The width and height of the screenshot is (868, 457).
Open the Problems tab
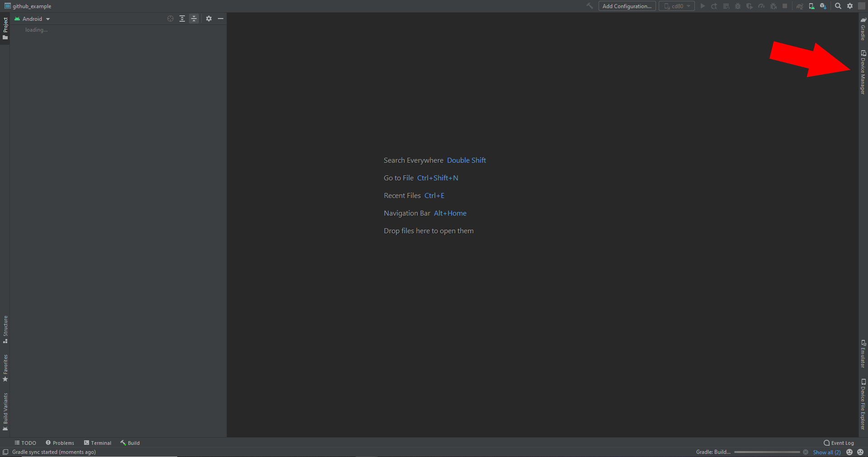tap(62, 443)
